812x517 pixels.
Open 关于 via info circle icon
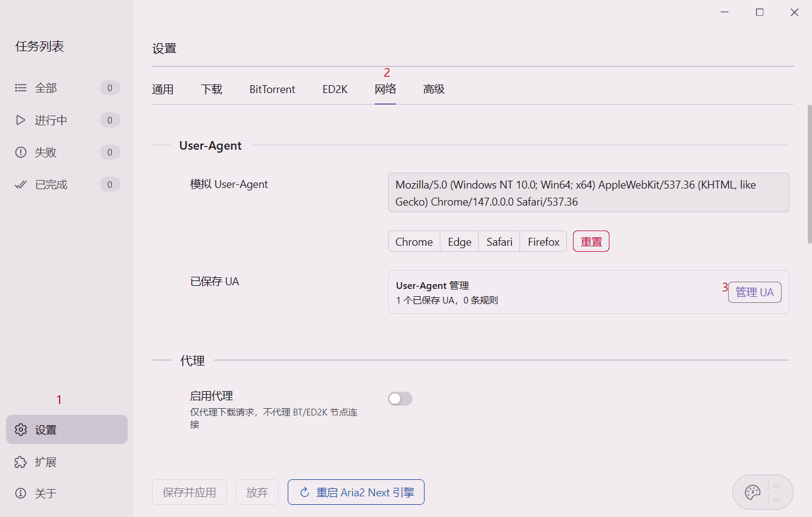click(21, 493)
